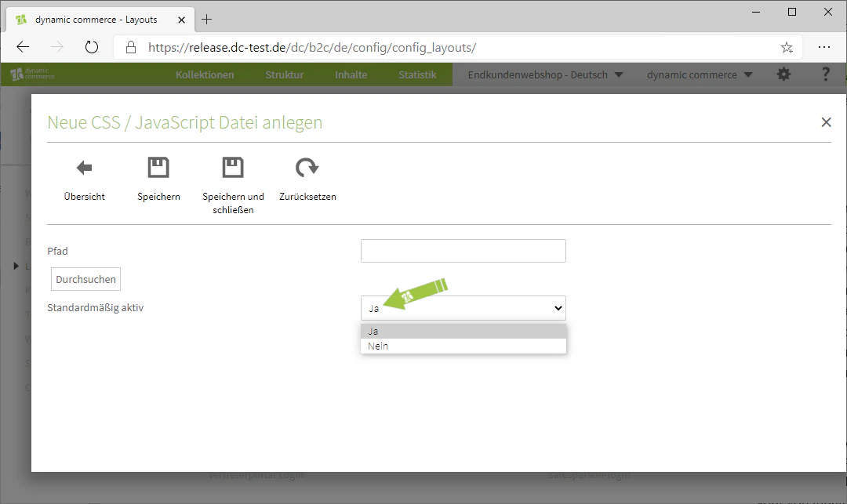Viewport: 847px width, 504px height.
Task: View site lock security info
Action: 131,48
